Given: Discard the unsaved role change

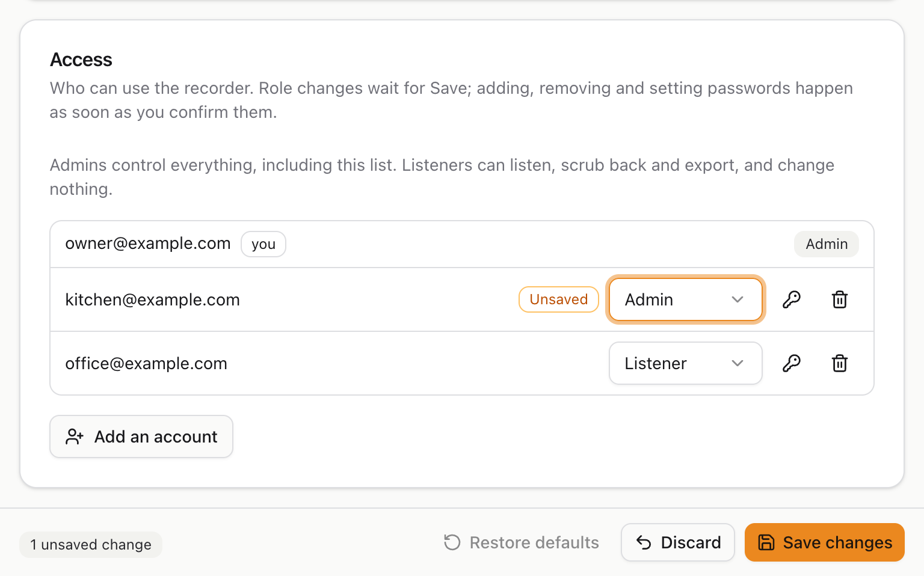Looking at the screenshot, I should point(678,542).
